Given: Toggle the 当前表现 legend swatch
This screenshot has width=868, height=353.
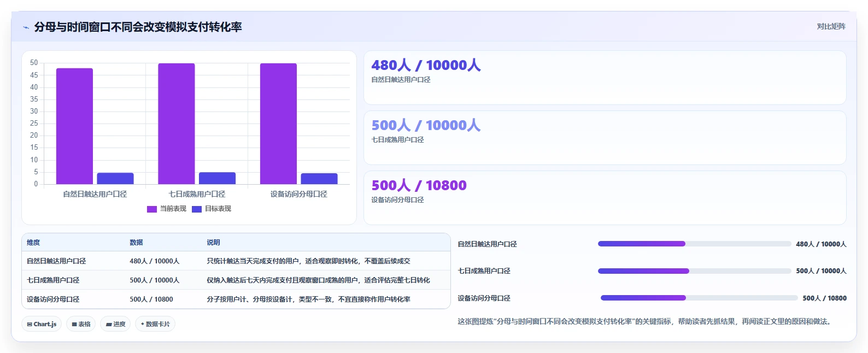Looking at the screenshot, I should (152, 209).
